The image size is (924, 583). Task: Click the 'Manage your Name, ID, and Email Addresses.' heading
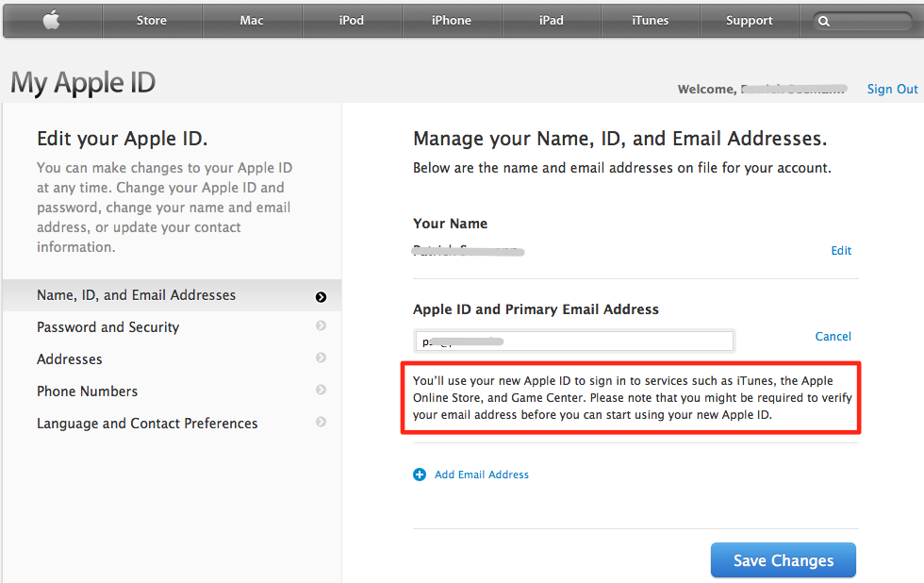point(620,139)
